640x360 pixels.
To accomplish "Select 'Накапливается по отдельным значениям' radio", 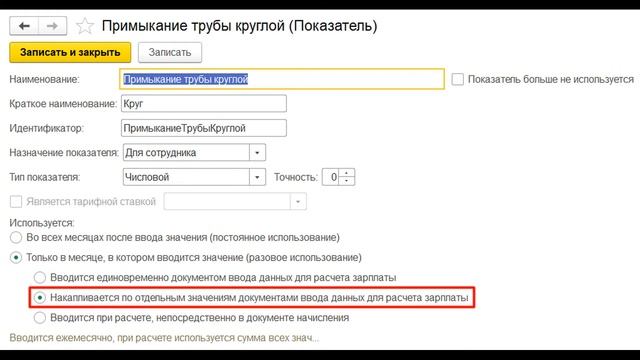I will tap(40, 298).
